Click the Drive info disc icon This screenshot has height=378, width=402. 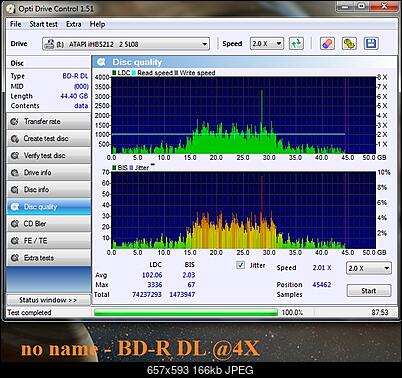pyautogui.click(x=14, y=172)
